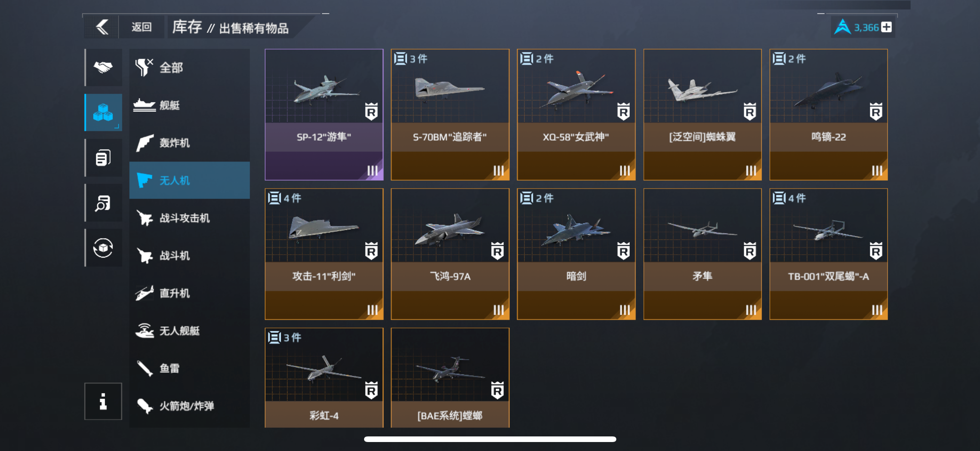The width and height of the screenshot is (980, 451).
Task: Choose the 轰炸机 bomber category
Action: coord(189,143)
